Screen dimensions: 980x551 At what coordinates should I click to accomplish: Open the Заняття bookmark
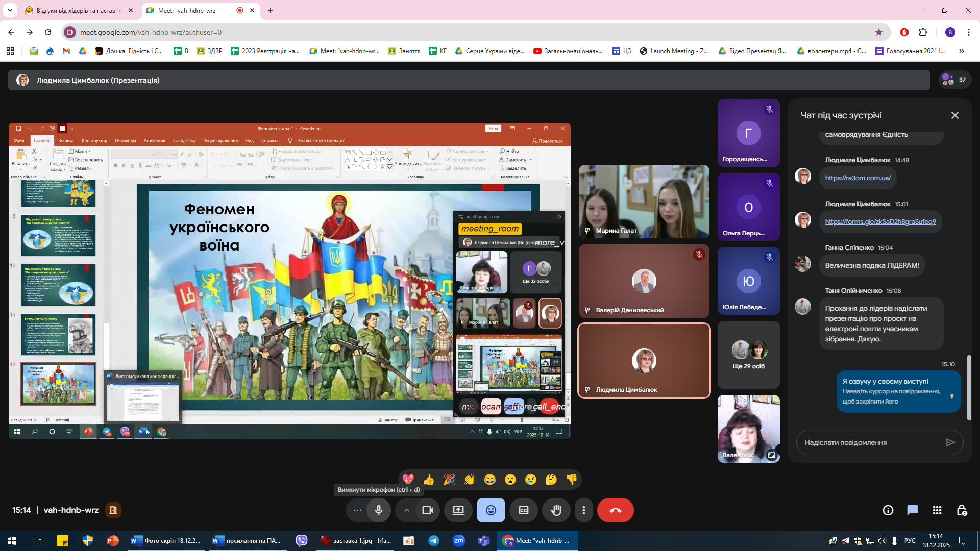[x=404, y=51]
